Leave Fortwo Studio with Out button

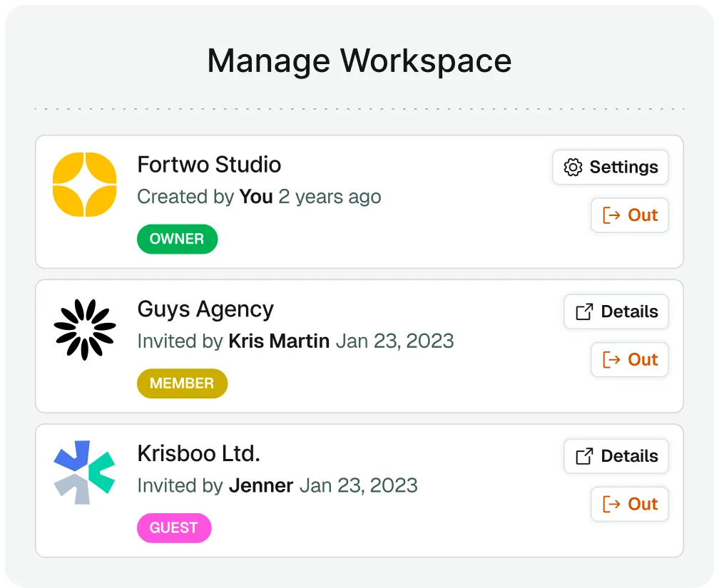pyautogui.click(x=630, y=215)
